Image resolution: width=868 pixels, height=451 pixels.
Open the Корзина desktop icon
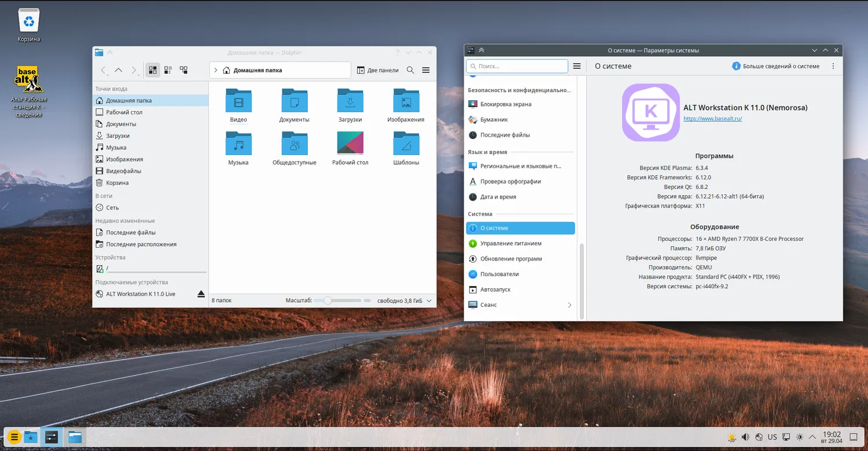[x=29, y=25]
